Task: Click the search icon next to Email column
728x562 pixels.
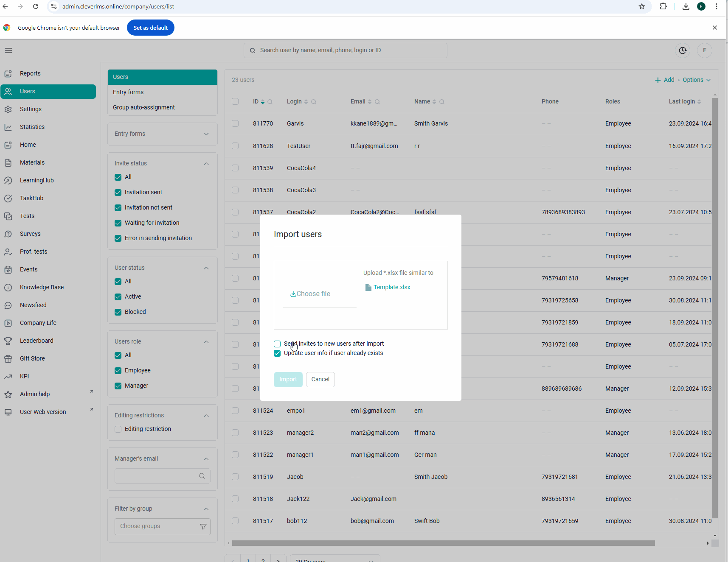Action: [x=377, y=102]
